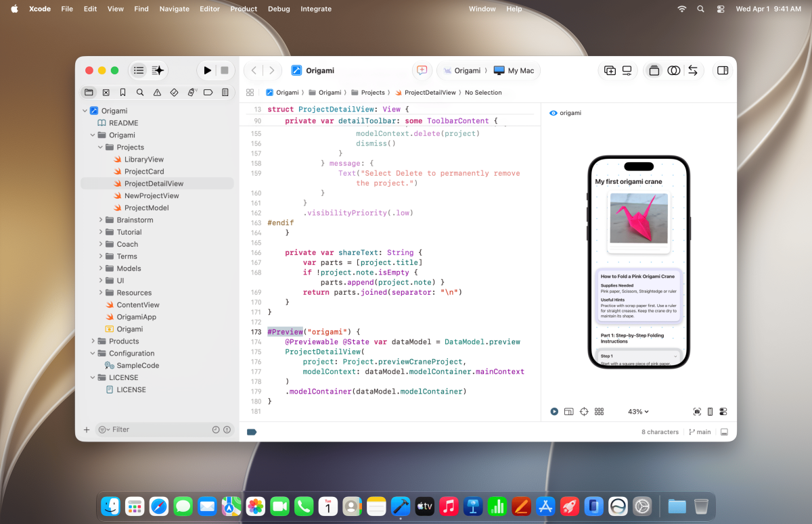Enable code review compare icon
Image resolution: width=812 pixels, height=524 pixels.
point(673,70)
